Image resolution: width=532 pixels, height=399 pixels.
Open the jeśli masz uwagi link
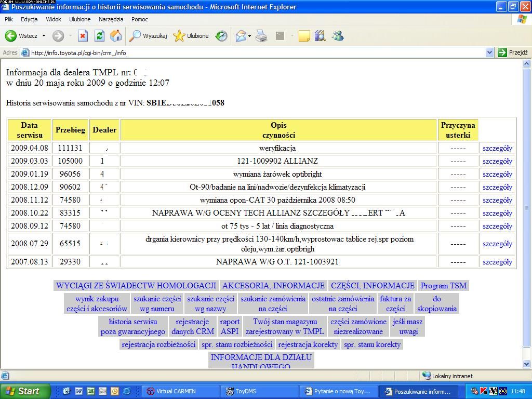coord(408,326)
